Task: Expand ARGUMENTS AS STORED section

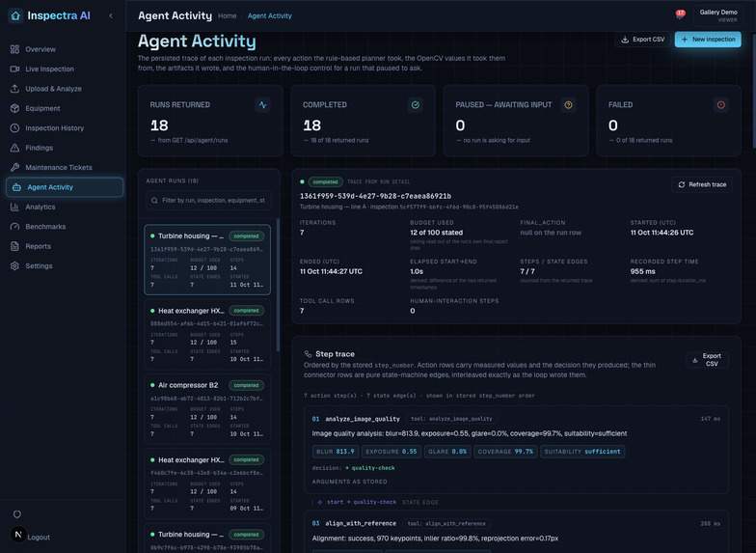Action: point(349,482)
